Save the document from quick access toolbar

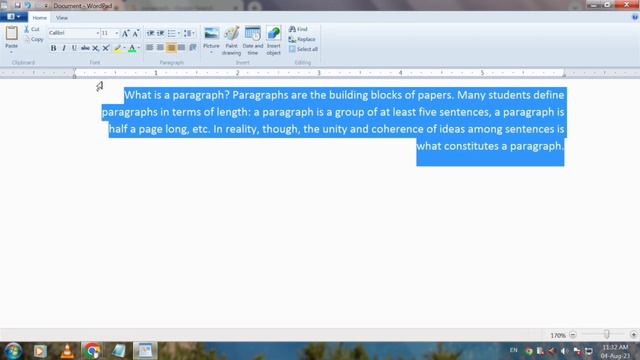coord(18,5)
